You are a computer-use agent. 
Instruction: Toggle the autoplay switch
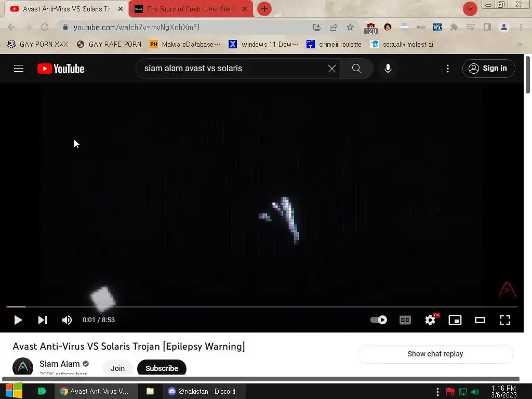379,320
